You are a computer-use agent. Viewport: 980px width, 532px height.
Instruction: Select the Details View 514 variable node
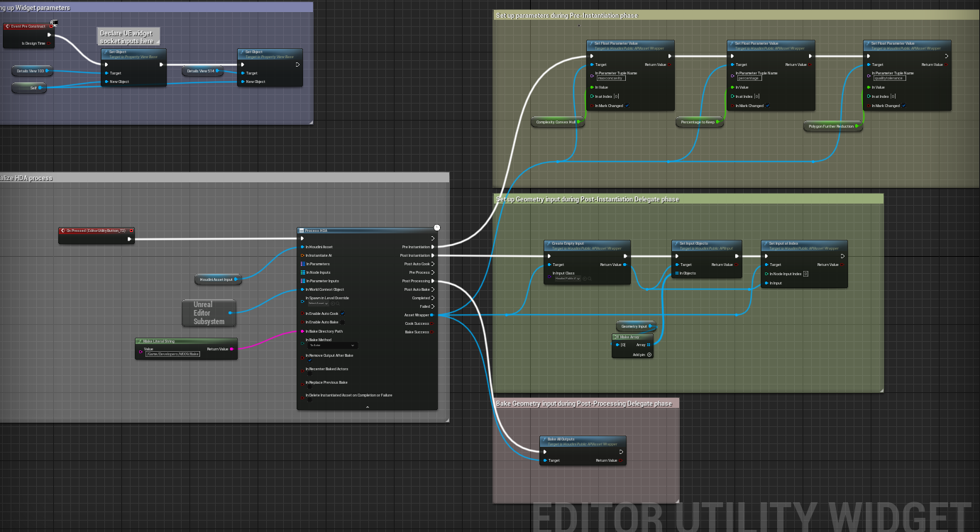pos(203,71)
